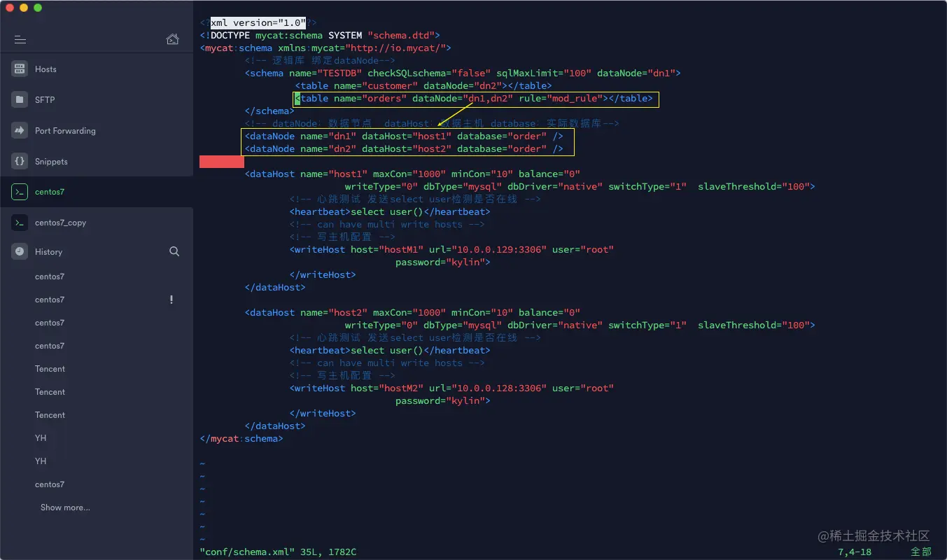Screen dimensions: 947x560
Task: Click the home vault icon in sidebar header
Action: [x=172, y=39]
